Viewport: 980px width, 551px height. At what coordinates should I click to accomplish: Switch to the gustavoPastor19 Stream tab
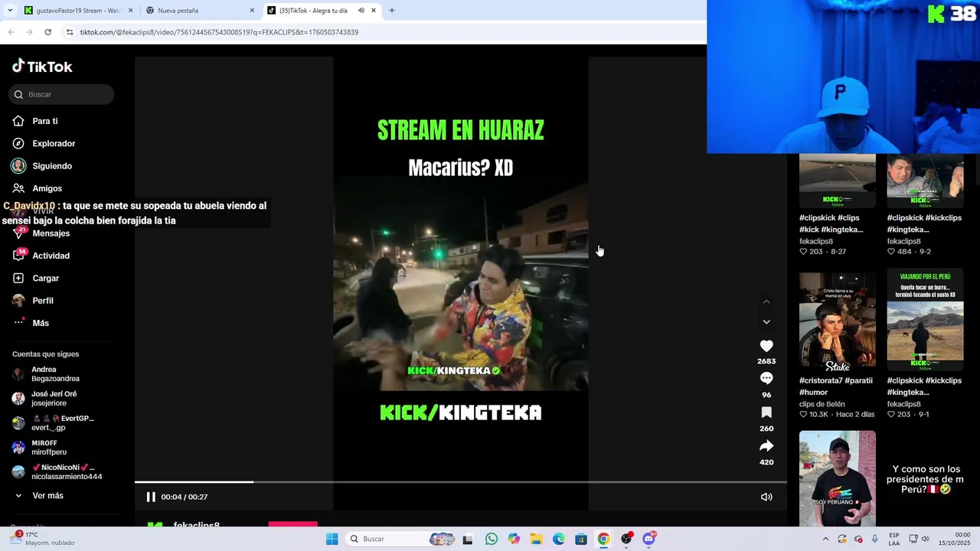pos(77,11)
